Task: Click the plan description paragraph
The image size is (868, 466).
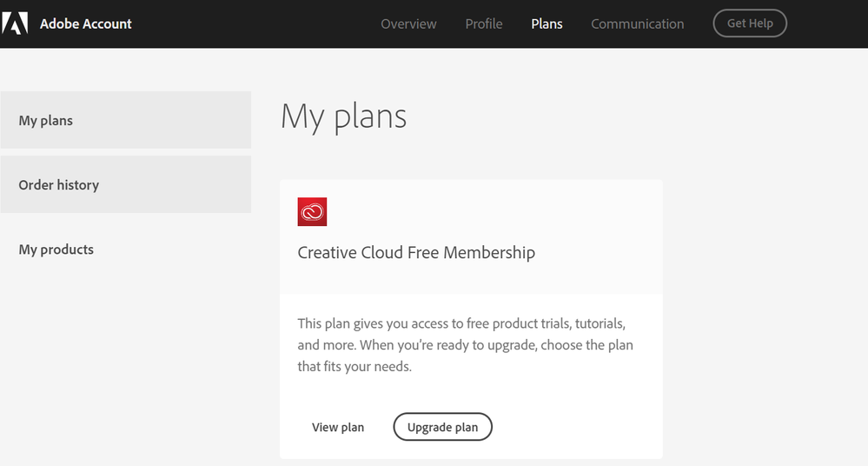Action: coord(465,345)
